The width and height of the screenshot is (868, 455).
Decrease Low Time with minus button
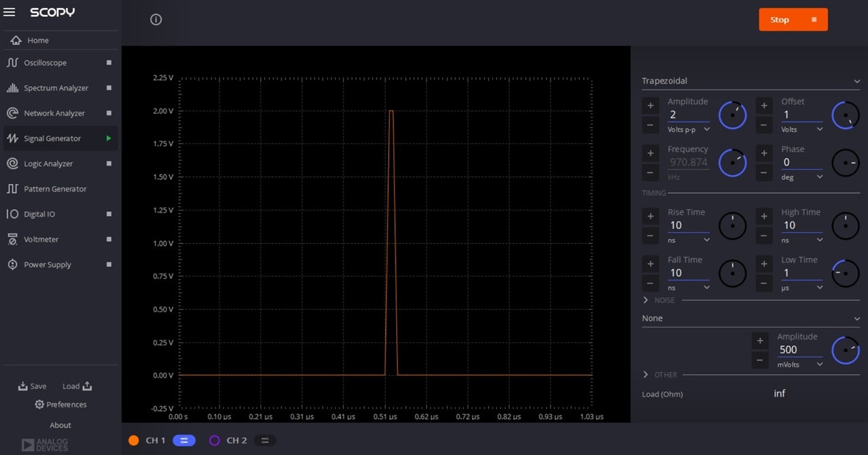click(x=764, y=283)
